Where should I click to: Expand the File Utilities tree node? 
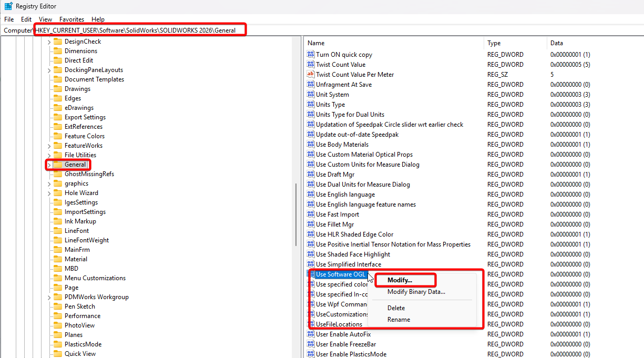(x=49, y=155)
